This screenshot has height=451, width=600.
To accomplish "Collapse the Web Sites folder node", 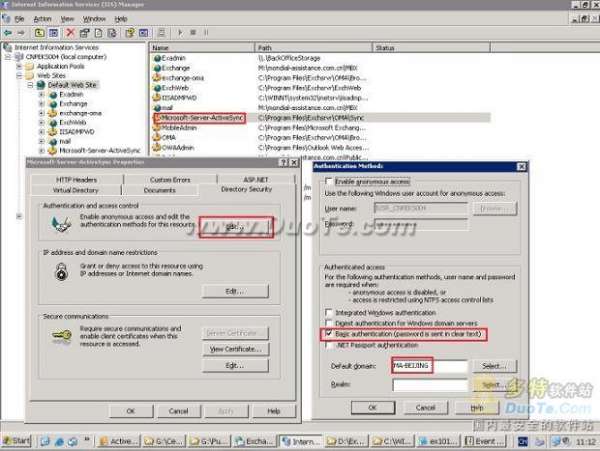I will (19, 77).
